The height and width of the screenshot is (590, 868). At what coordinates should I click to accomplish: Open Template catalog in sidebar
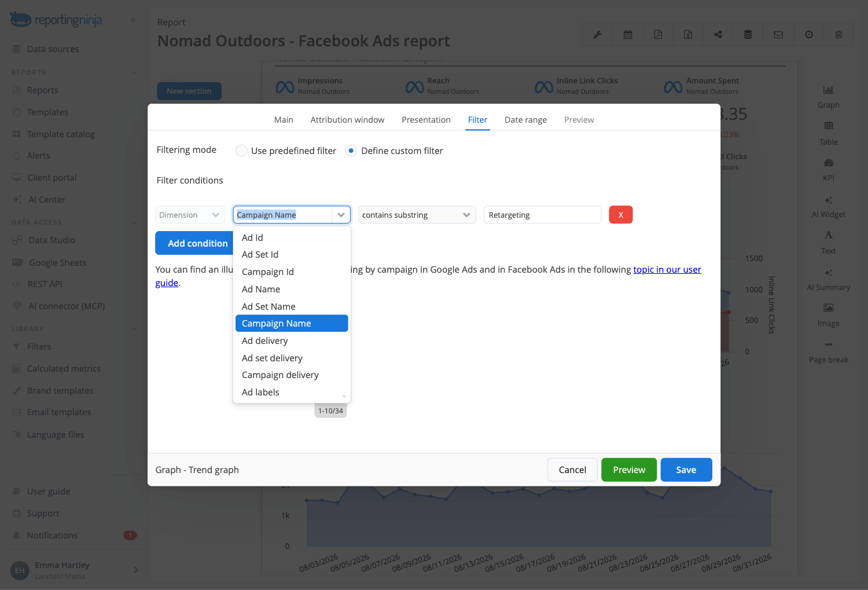tap(61, 134)
